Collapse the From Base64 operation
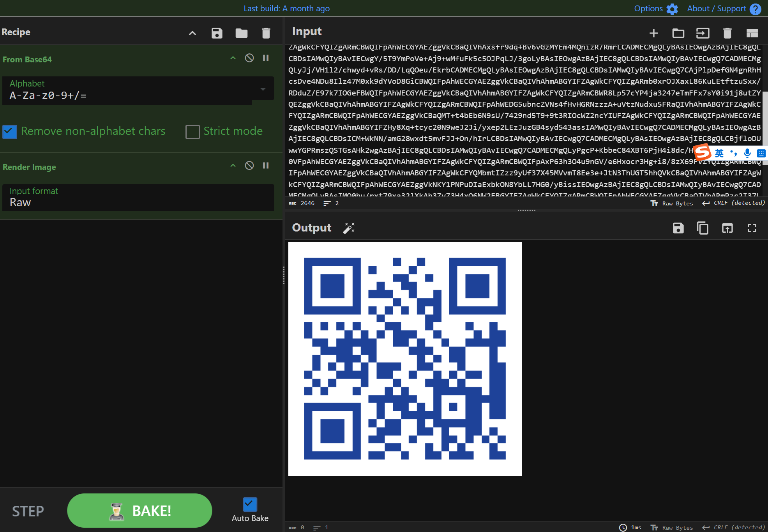Screen dimensions: 768x532 click(x=233, y=58)
